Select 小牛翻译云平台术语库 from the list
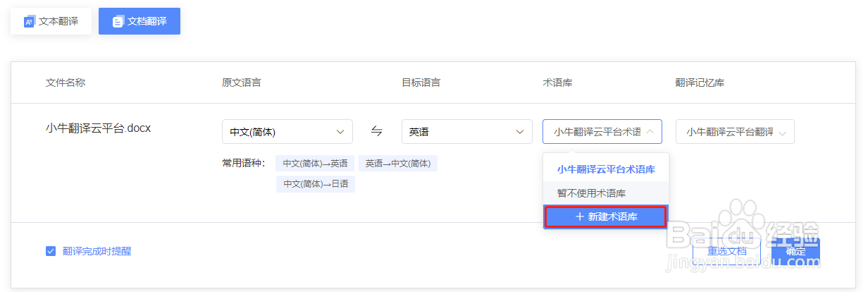Image resolution: width=868 pixels, height=292 pixels. tap(606, 169)
